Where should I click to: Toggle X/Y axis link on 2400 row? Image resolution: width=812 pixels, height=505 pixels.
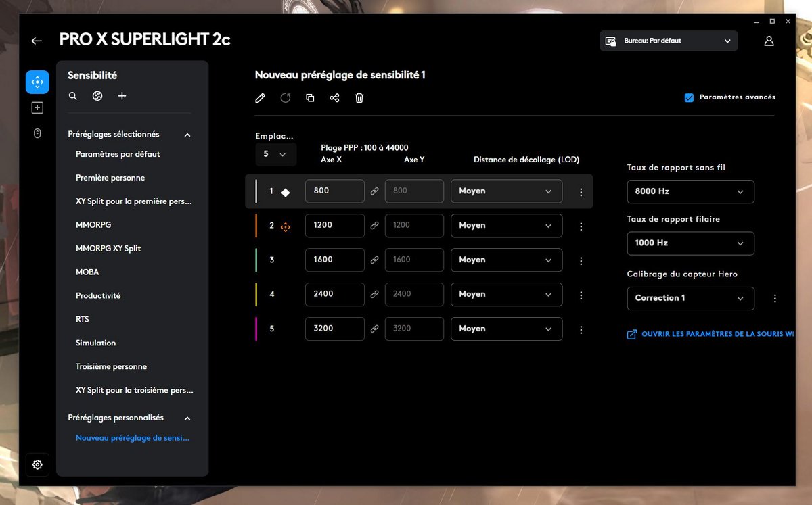(374, 295)
